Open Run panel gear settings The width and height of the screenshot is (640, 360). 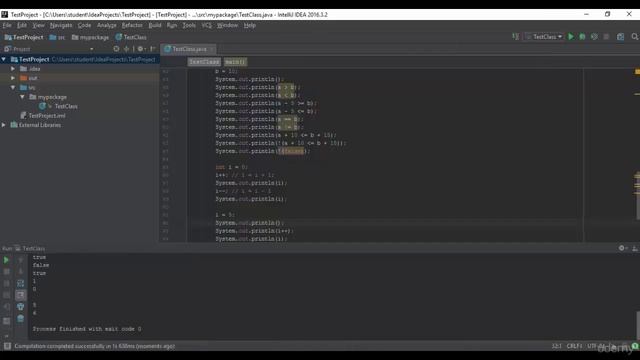622,248
